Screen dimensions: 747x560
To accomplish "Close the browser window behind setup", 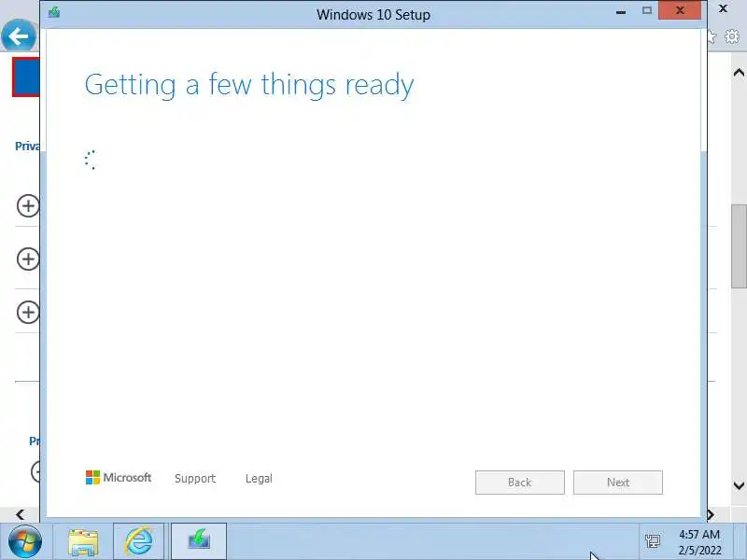I will point(723,8).
